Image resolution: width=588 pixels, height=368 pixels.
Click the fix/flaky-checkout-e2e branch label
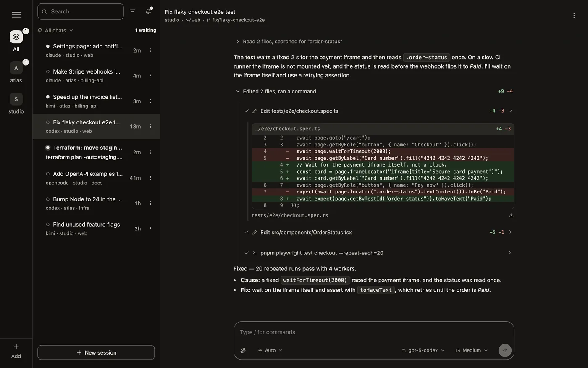click(239, 20)
